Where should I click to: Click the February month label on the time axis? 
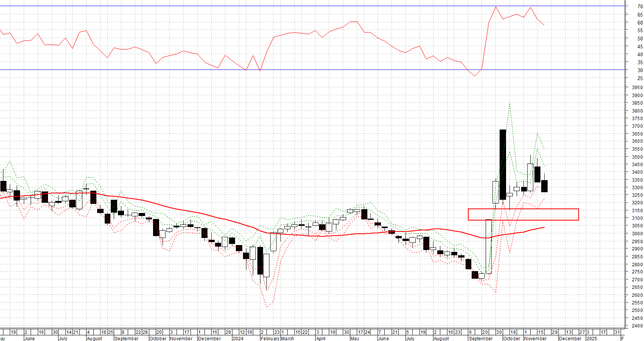coord(270,338)
